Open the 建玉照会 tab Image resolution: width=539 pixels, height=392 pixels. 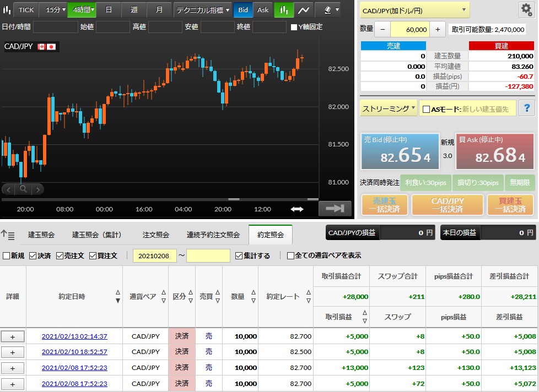point(41,235)
